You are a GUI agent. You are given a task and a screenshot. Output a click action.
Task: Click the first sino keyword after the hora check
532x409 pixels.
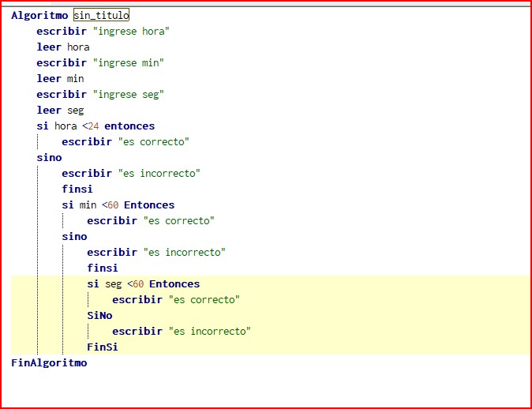click(x=49, y=157)
